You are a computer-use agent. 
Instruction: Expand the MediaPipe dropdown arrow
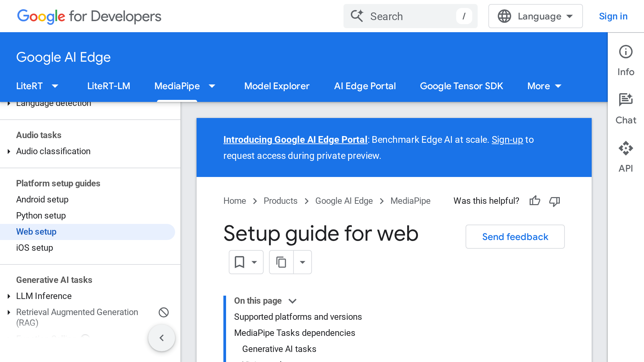click(x=212, y=86)
